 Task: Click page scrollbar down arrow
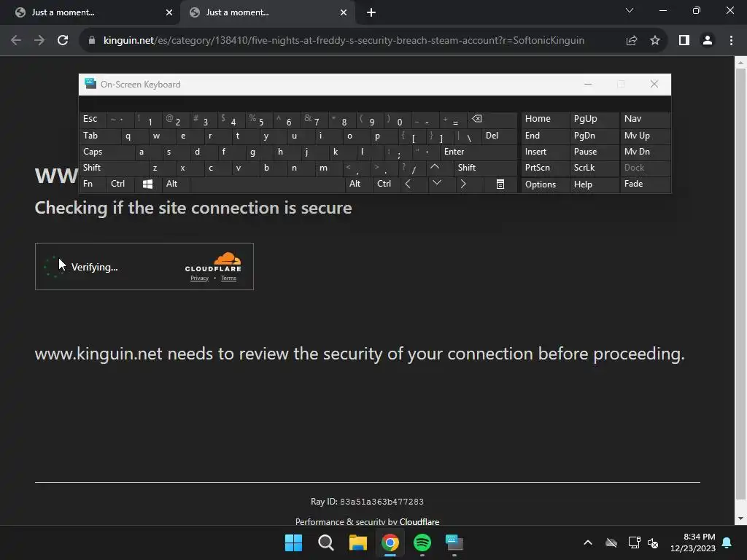click(740, 518)
